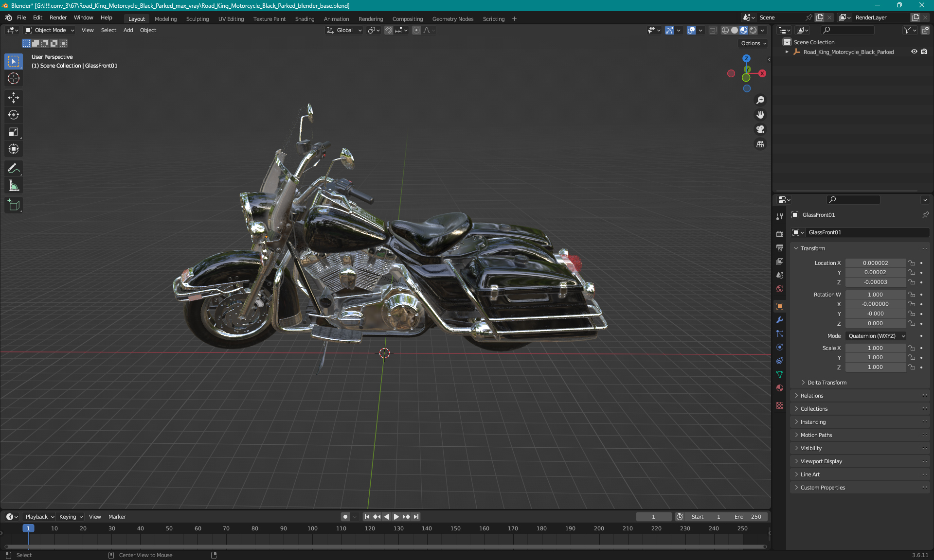934x560 pixels.
Task: Click the viewport zoom magnifier icon
Action: coord(760,100)
